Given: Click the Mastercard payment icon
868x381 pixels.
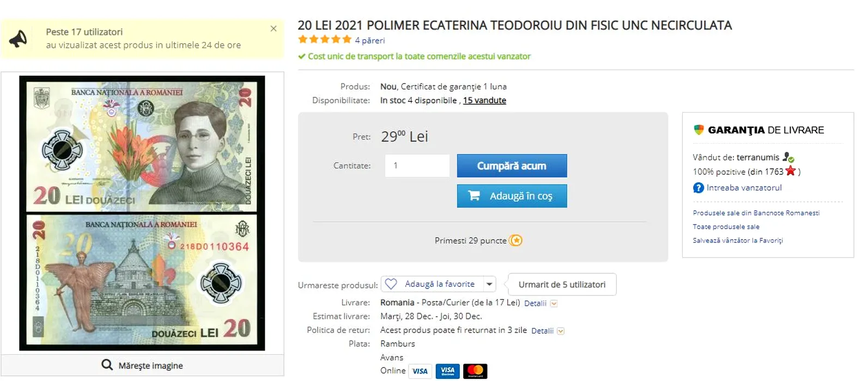Looking at the screenshot, I should (x=475, y=371).
